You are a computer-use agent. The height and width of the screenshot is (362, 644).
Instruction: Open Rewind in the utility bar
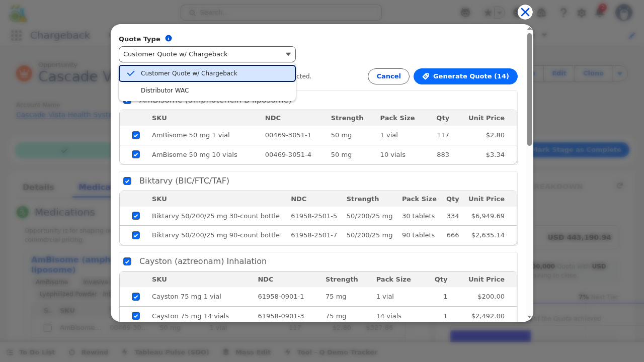[89, 352]
